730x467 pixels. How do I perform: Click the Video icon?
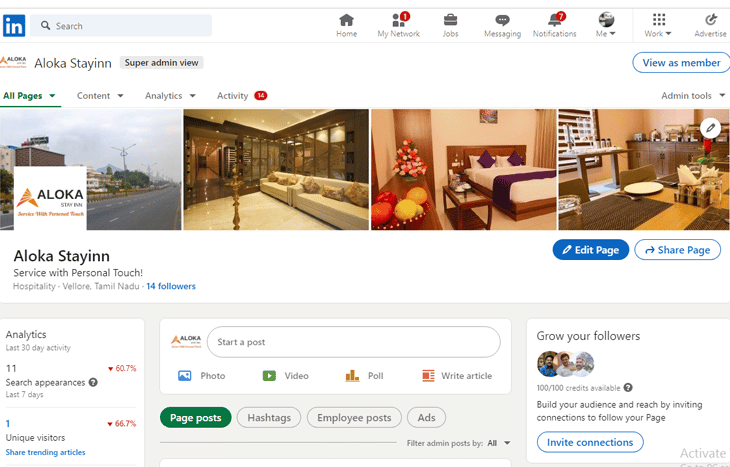(x=269, y=376)
